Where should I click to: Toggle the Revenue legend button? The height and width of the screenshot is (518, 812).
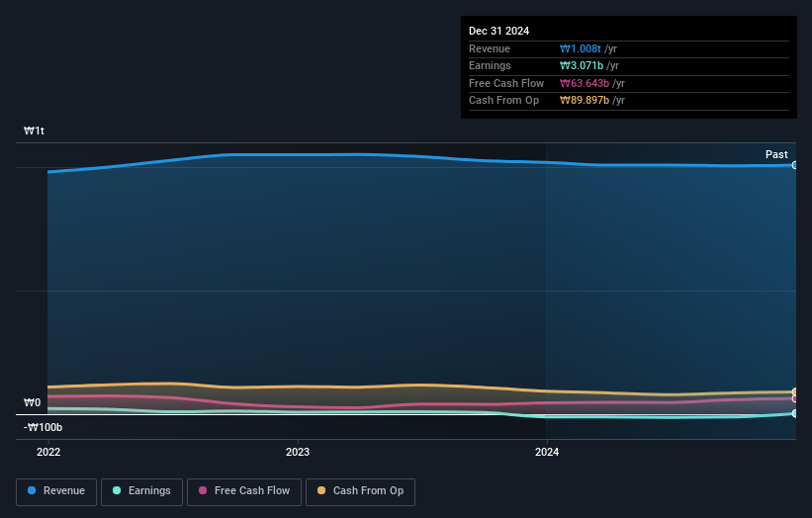tap(56, 491)
